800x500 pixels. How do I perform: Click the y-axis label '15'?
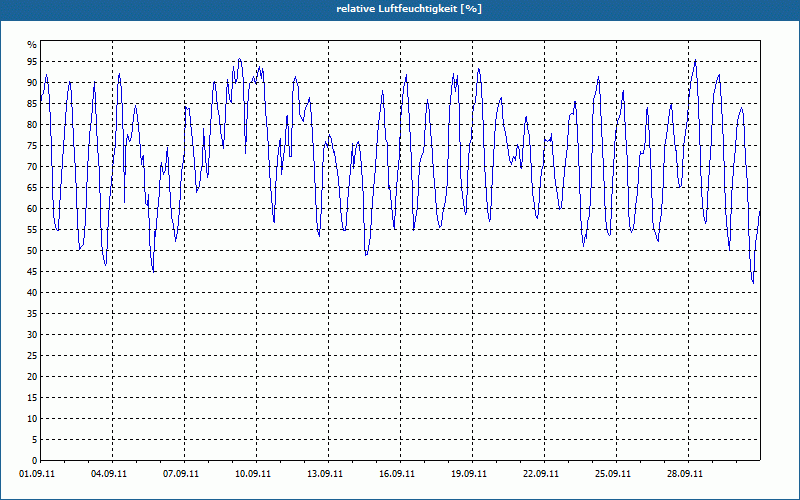tap(32, 397)
